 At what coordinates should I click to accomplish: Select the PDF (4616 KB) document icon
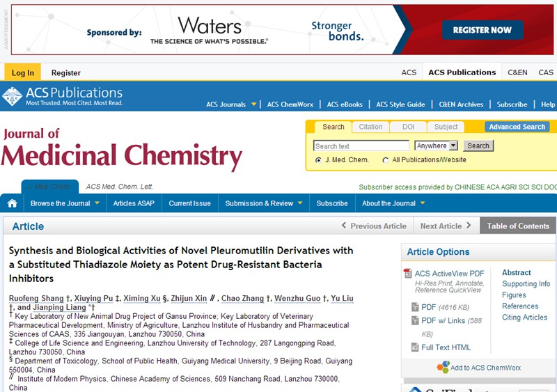415,307
